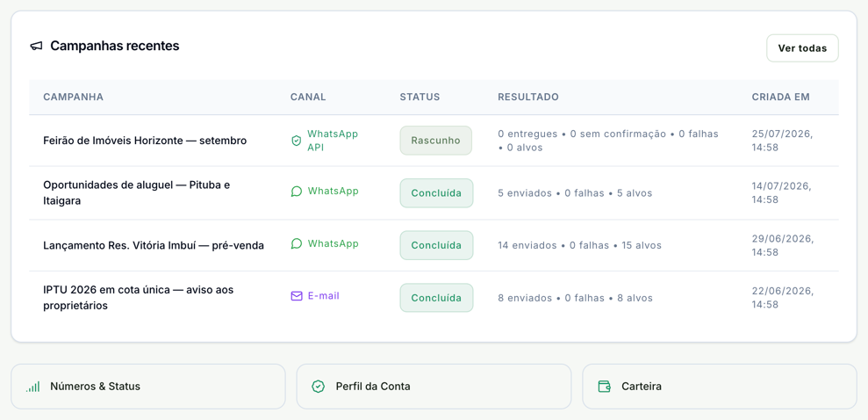Image resolution: width=868 pixels, height=420 pixels.
Task: Click the WhatsApp chat icon in Oportunidades de aluguel row
Action: pyautogui.click(x=296, y=192)
